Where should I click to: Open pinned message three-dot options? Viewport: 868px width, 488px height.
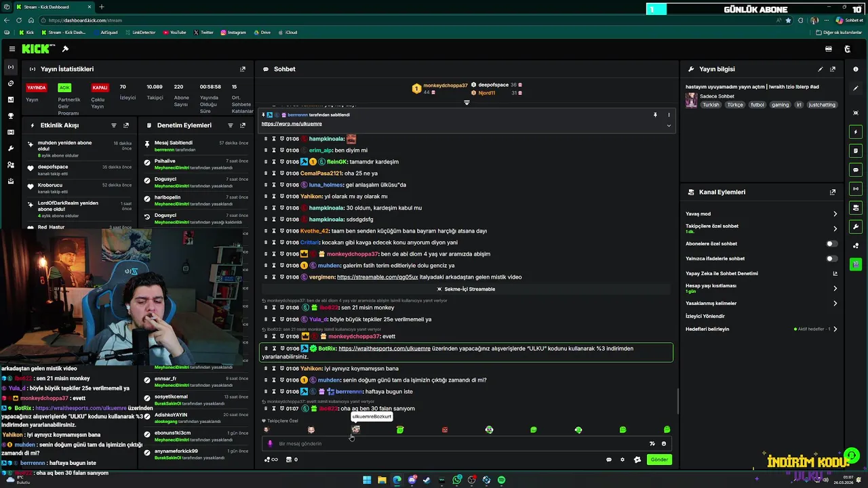pyautogui.click(x=669, y=115)
